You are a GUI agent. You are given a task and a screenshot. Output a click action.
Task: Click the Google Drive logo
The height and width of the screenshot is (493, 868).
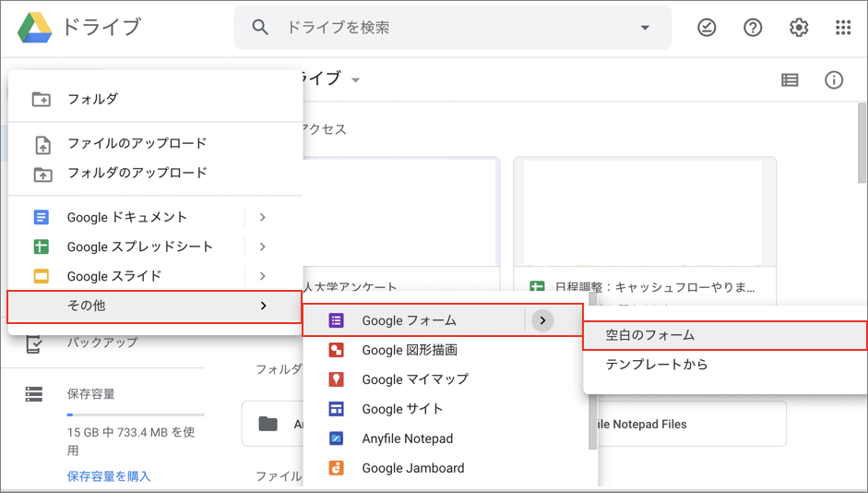[34, 27]
